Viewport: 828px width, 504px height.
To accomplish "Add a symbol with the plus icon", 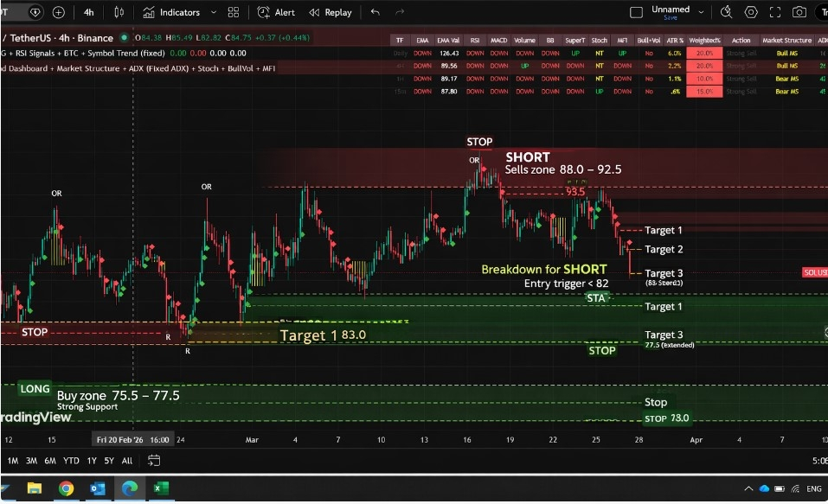I will click(59, 12).
